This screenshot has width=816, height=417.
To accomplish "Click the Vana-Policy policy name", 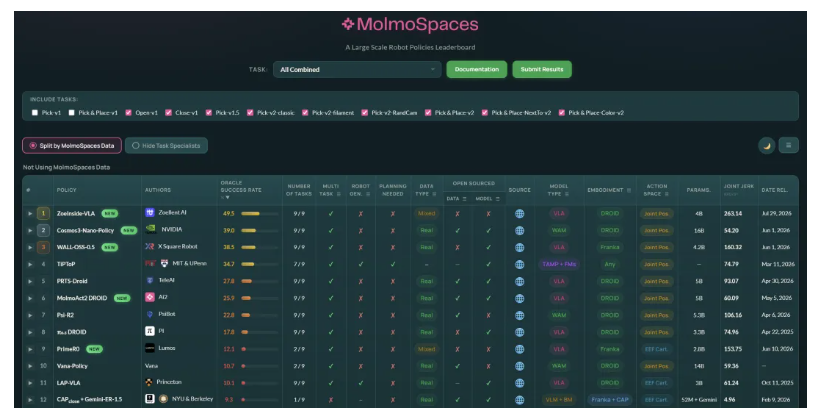I will [72, 366].
